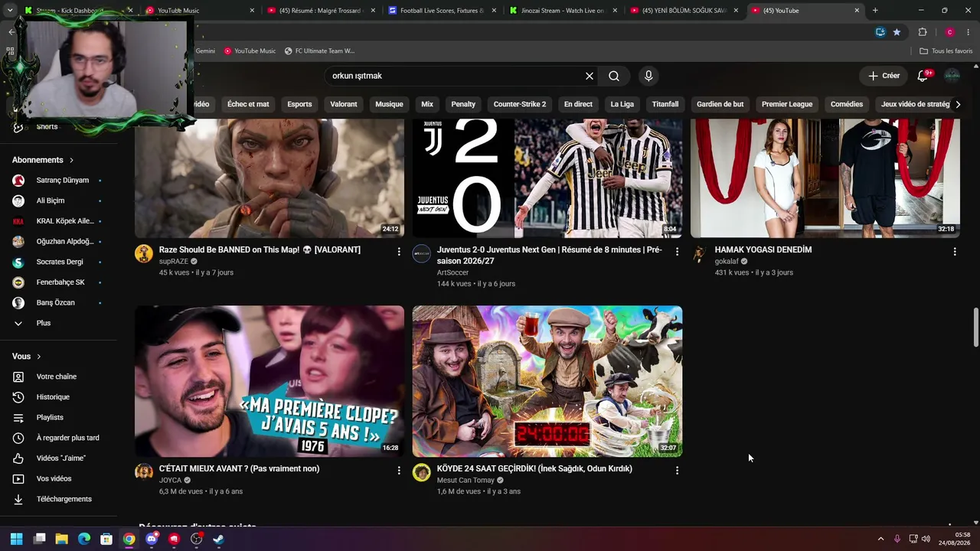Play the Raze VALORANT video thumbnail
Viewport: 980px width, 551px height.
tap(269, 178)
